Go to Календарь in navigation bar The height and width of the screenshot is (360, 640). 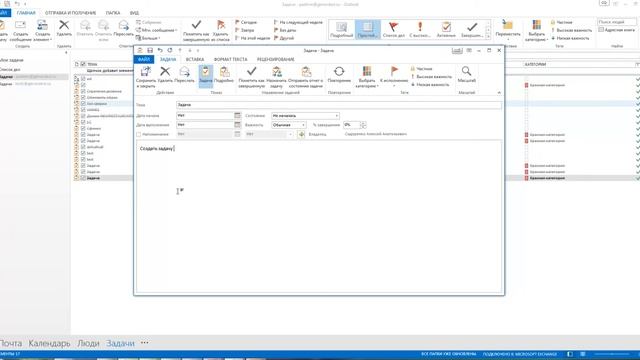pyautogui.click(x=49, y=343)
